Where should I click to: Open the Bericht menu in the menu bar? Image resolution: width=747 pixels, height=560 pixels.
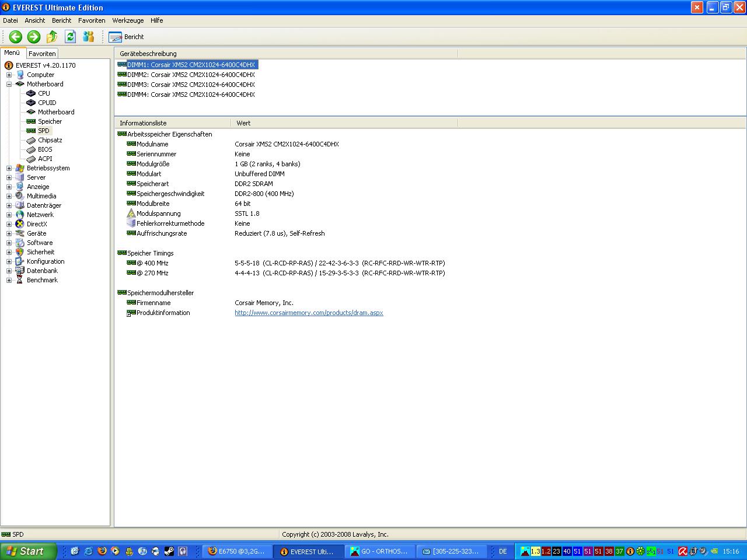click(62, 20)
